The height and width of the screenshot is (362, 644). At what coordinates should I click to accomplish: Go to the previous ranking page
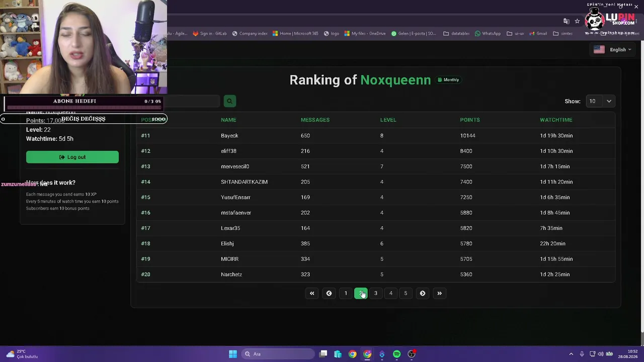pyautogui.click(x=329, y=293)
